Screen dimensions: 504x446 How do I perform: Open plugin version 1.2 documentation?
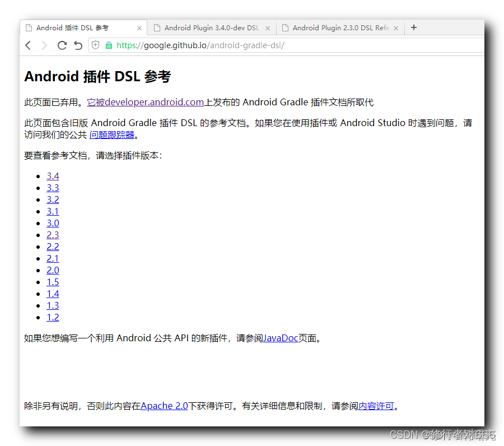53,317
